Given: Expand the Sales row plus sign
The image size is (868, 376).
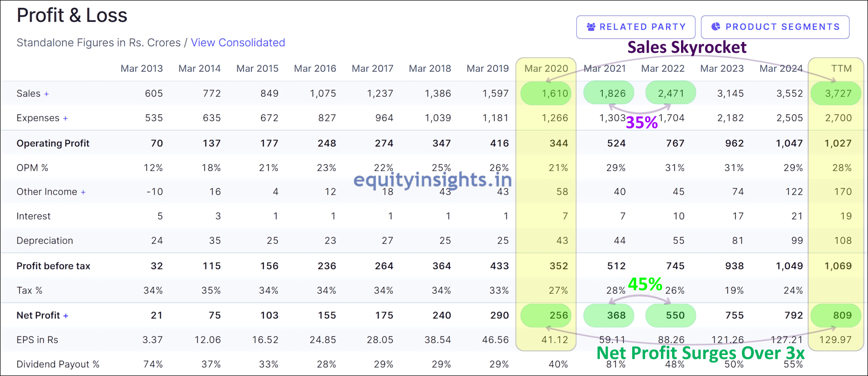Looking at the screenshot, I should pos(47,94).
